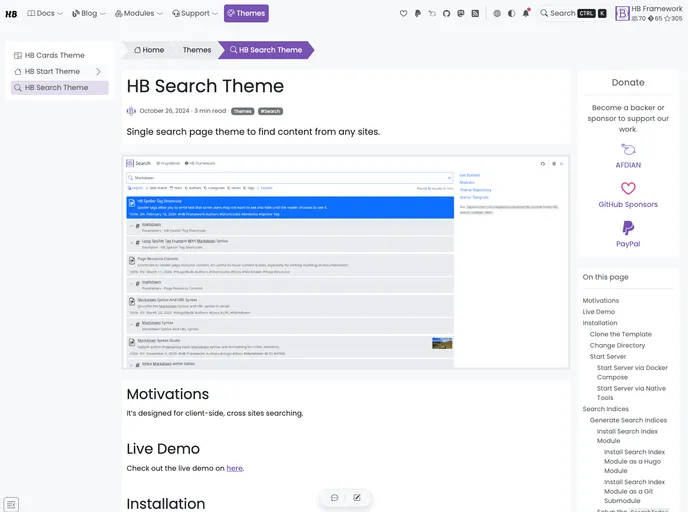688x512 pixels.
Task: Select the Themes tab in navbar
Action: coord(246,14)
